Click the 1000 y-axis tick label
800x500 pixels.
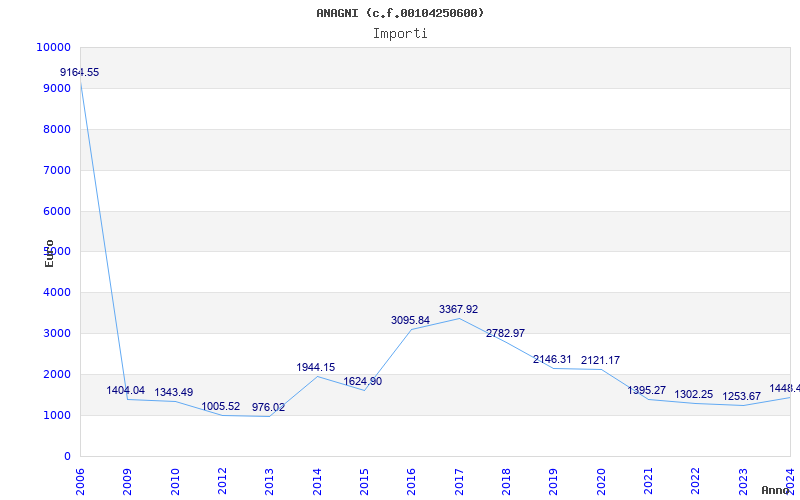pos(57,415)
